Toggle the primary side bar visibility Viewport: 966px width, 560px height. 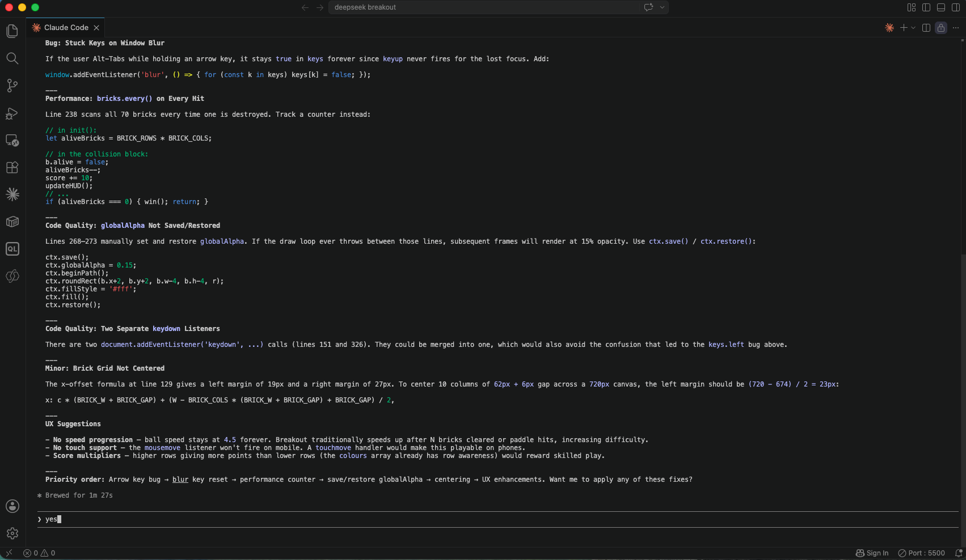coord(926,7)
